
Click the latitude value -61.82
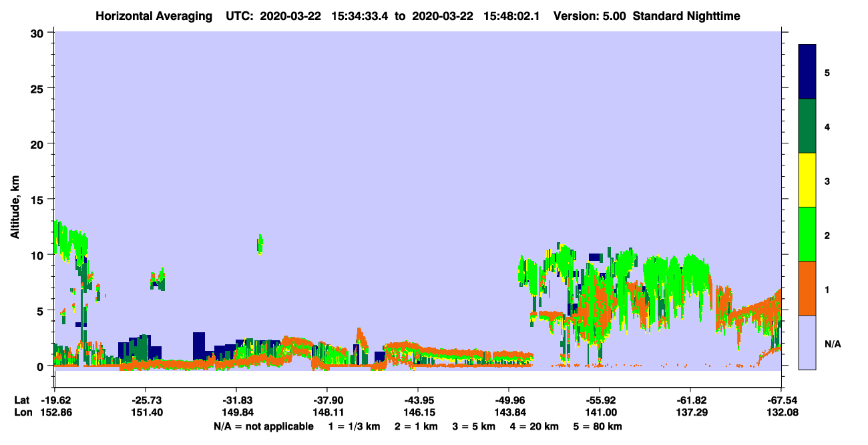point(690,400)
